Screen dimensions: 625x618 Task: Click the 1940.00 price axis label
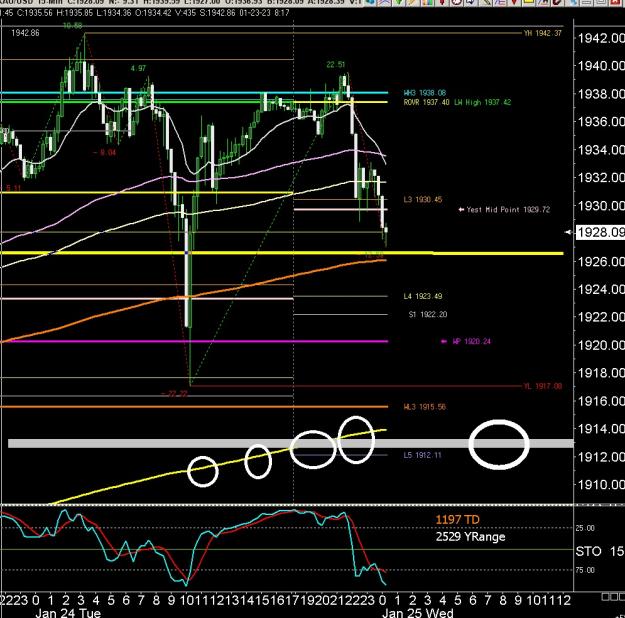pyautogui.click(x=601, y=66)
